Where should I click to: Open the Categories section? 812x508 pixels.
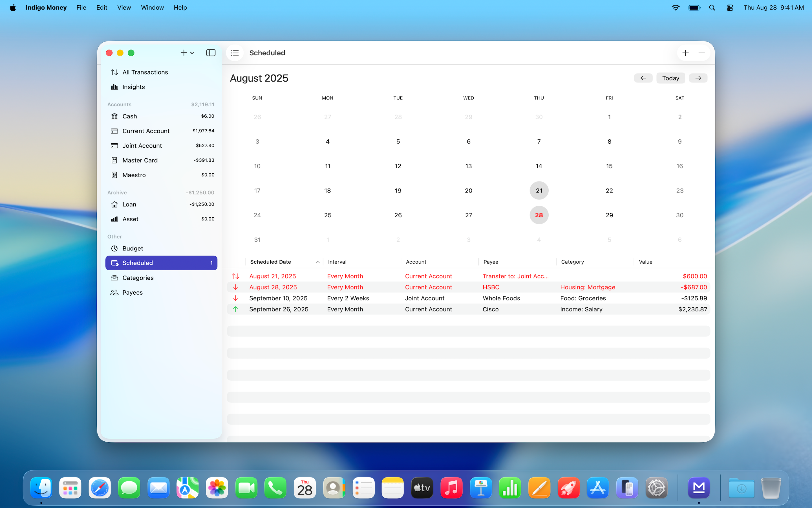click(161, 278)
